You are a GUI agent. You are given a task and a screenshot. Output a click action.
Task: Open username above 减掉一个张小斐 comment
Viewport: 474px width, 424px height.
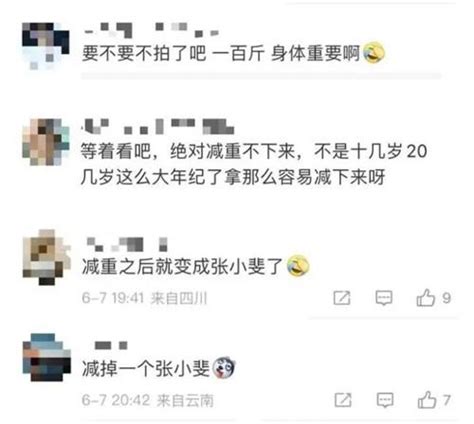(111, 345)
